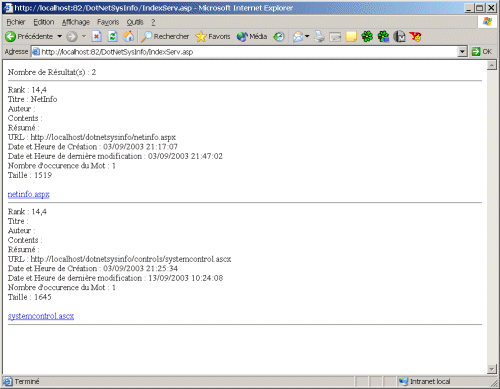
Task: Open the systemcontrol.ascx link
Action: pyautogui.click(x=41, y=316)
